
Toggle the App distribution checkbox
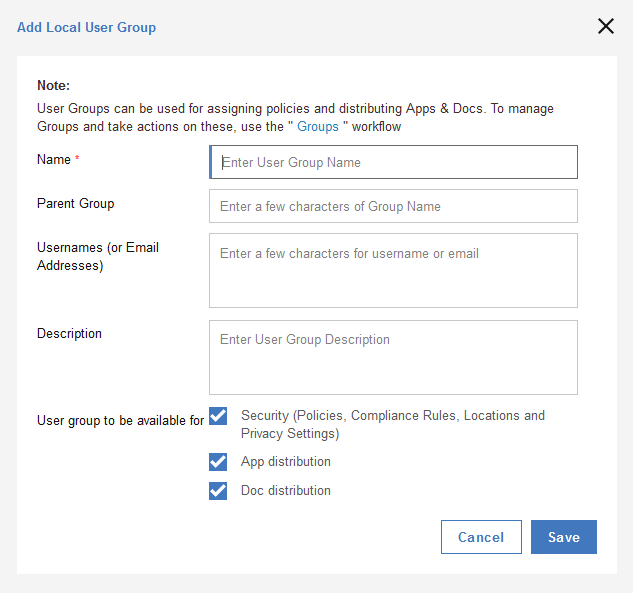click(x=218, y=462)
